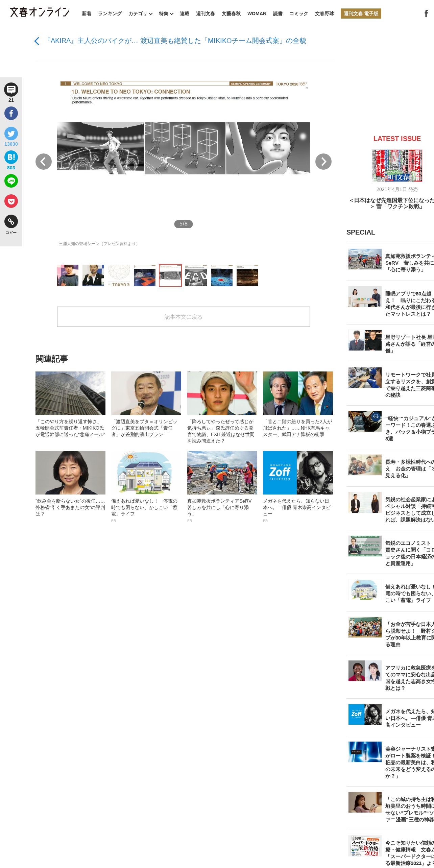
Task: Share via LINE sidebar icon
Action: point(11,181)
